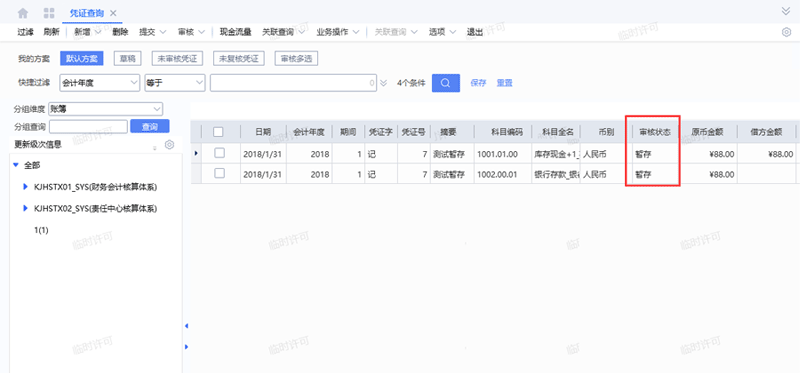Open the 新增 dropdown menu

pyautogui.click(x=87, y=32)
